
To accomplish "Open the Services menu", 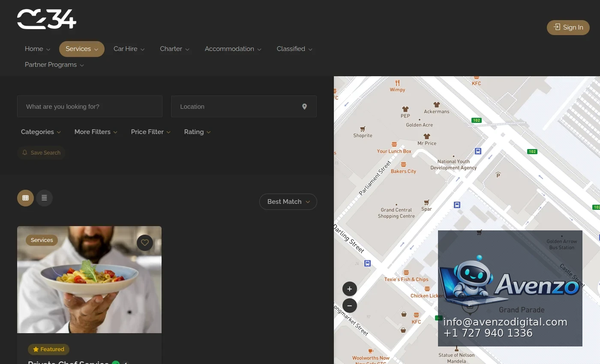I will point(82,49).
